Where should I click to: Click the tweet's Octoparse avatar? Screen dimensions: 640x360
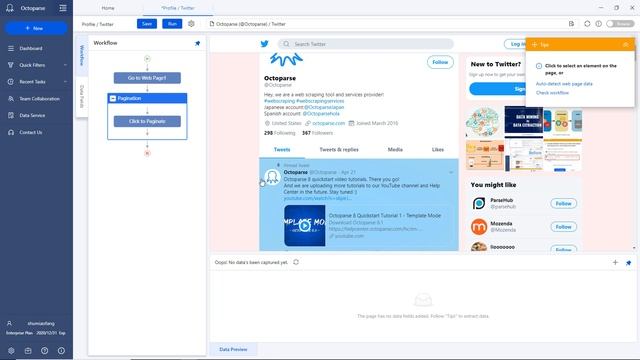click(x=272, y=177)
